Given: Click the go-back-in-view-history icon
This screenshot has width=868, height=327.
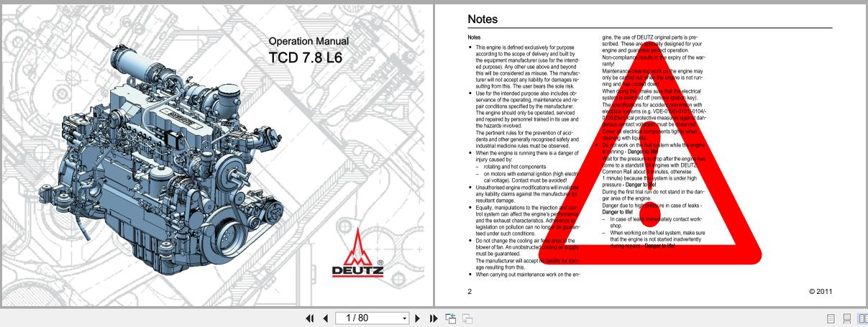Looking at the screenshot, I should pos(450,317).
